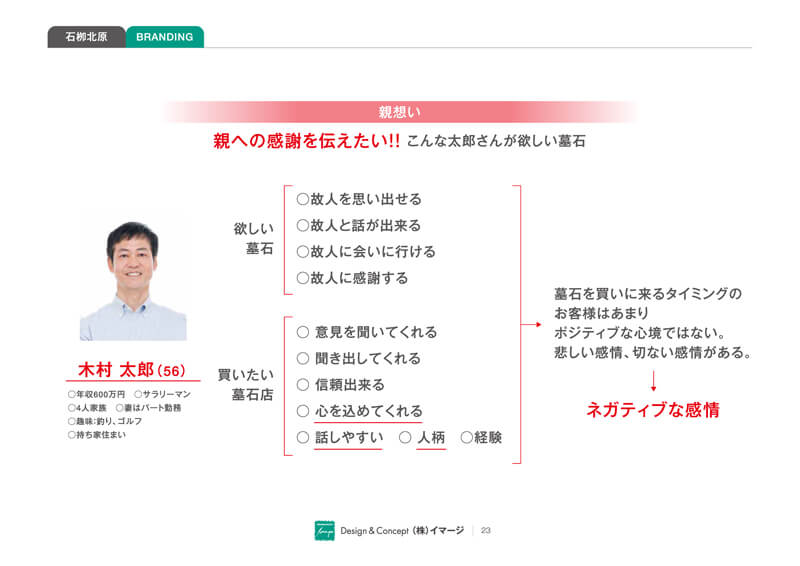Click the page number 23
The height and width of the screenshot is (566, 800).
[x=486, y=531]
